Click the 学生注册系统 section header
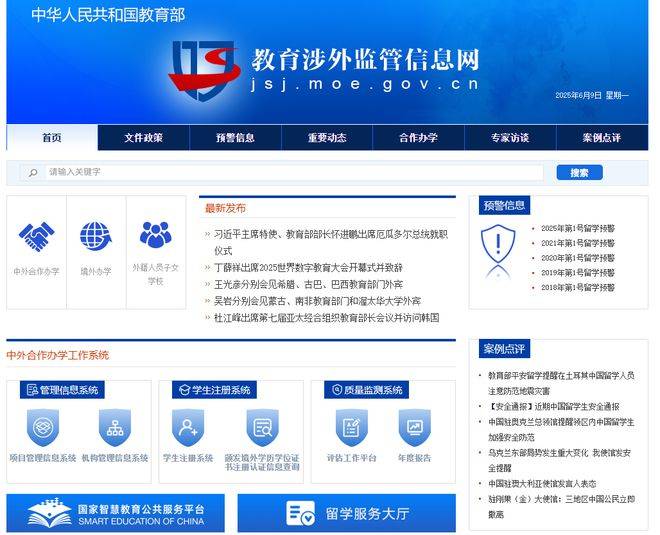The image size is (660, 535). (214, 390)
